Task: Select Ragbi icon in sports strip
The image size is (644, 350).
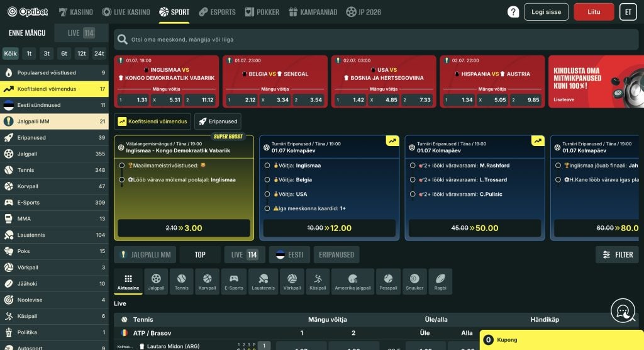Action: coord(440,282)
